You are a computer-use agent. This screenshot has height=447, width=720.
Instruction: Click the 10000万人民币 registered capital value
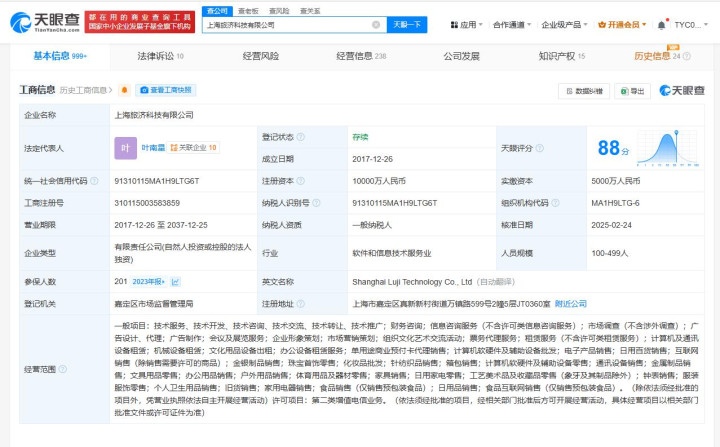click(379, 181)
